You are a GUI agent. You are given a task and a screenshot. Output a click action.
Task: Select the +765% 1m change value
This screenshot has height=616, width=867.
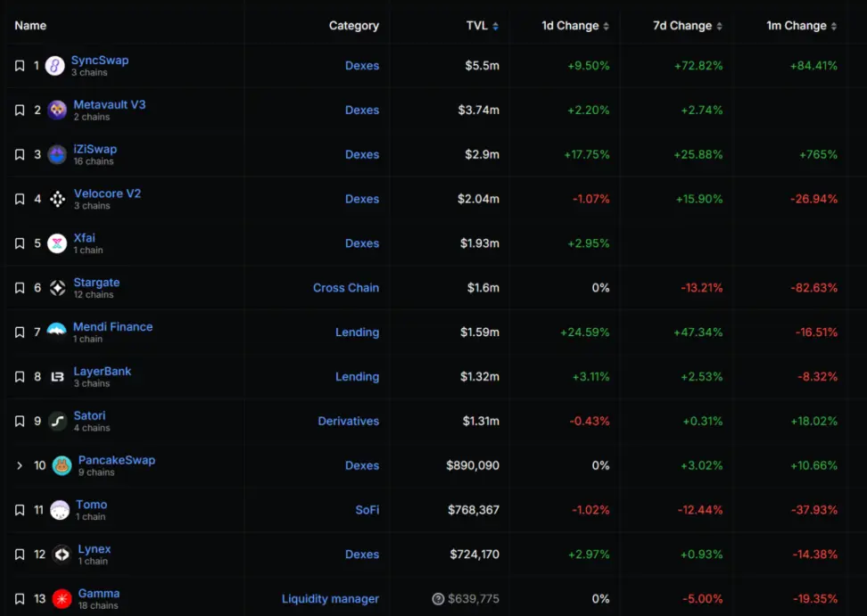pos(818,155)
